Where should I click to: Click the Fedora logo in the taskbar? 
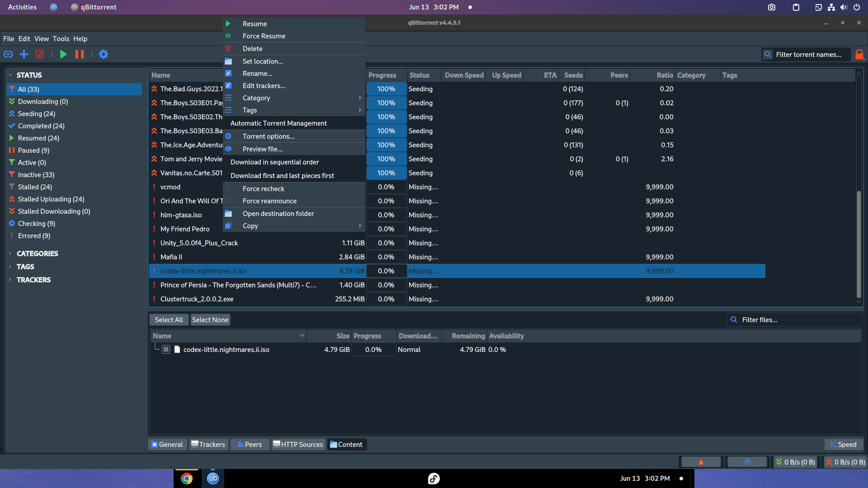point(434,479)
